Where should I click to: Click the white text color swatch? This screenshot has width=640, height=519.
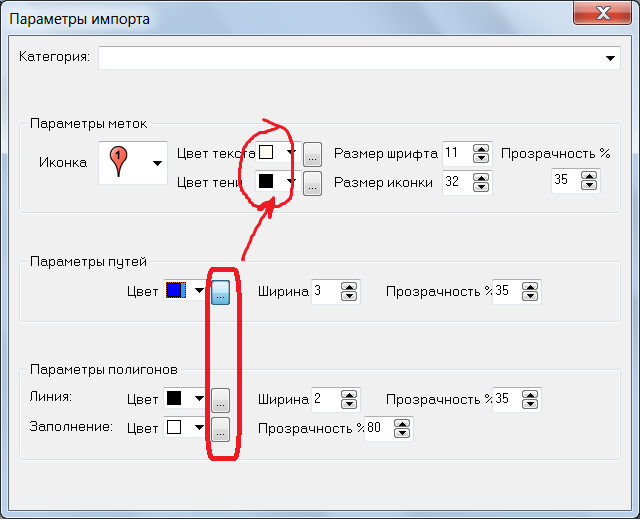[267, 153]
